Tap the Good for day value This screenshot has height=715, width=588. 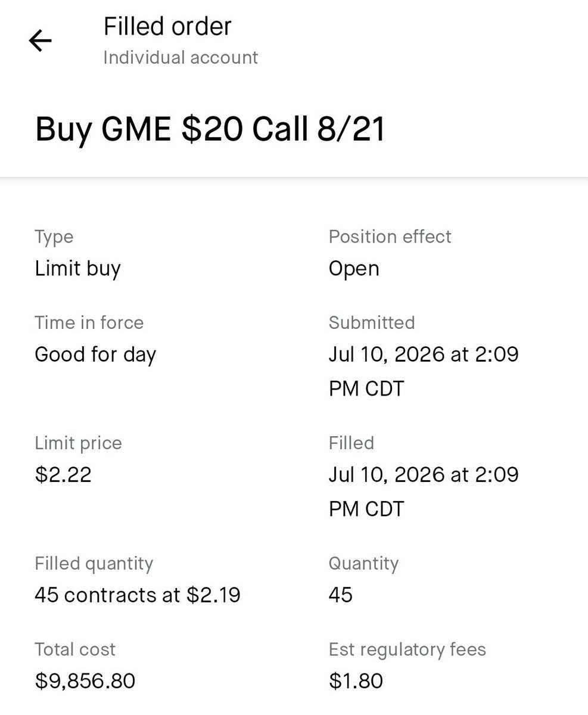95,355
